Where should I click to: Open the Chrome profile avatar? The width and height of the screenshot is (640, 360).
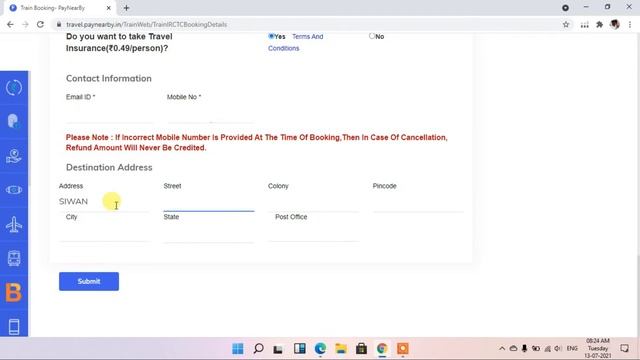615,24
